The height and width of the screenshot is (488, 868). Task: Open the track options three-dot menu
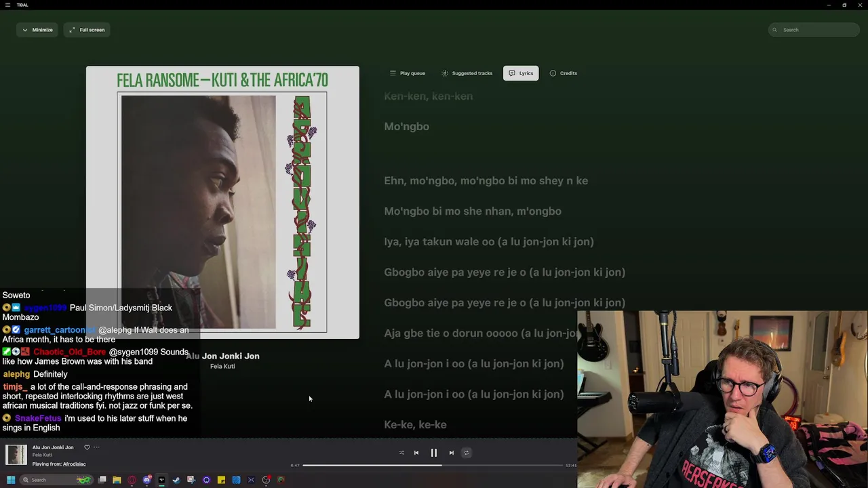(x=96, y=447)
